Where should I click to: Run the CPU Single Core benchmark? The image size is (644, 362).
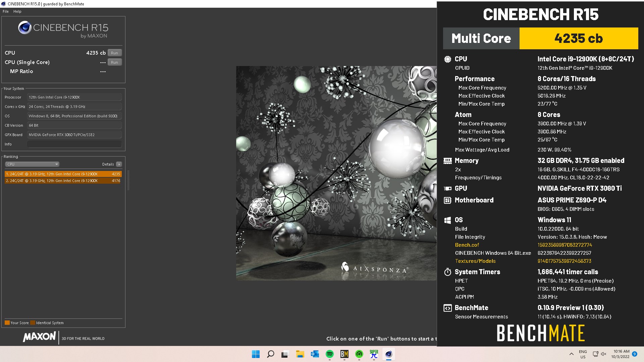[x=115, y=62]
